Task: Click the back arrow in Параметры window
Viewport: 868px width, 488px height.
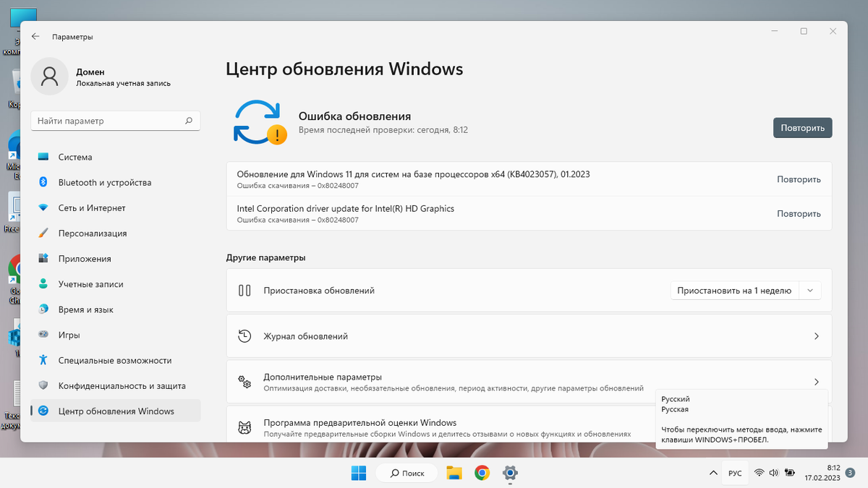Action: (35, 36)
